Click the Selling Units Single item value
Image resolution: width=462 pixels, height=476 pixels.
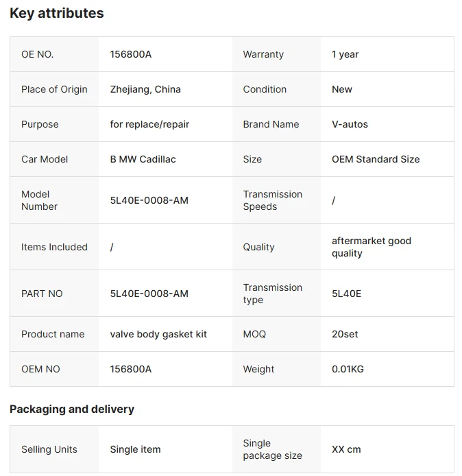tap(135, 449)
